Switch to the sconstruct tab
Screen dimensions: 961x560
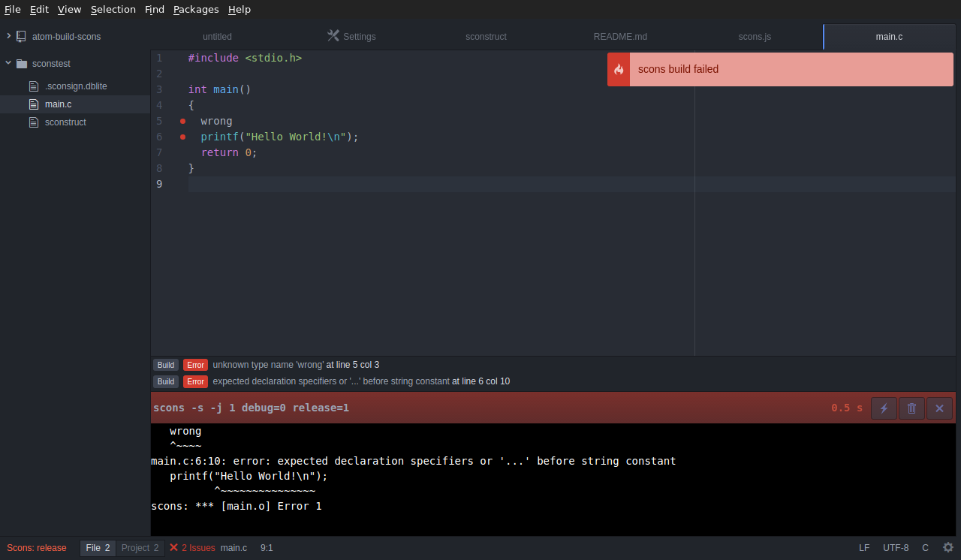pyautogui.click(x=486, y=37)
